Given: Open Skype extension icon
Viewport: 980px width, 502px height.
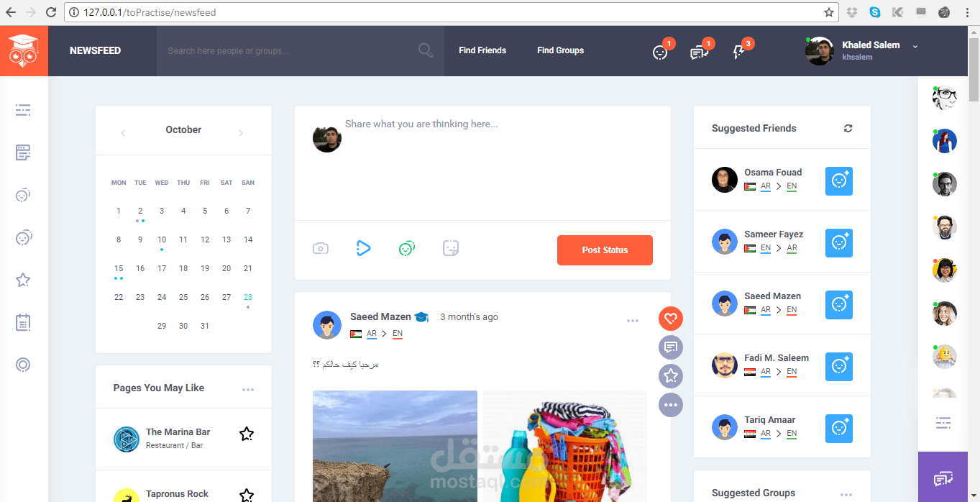Looking at the screenshot, I should coord(875,12).
